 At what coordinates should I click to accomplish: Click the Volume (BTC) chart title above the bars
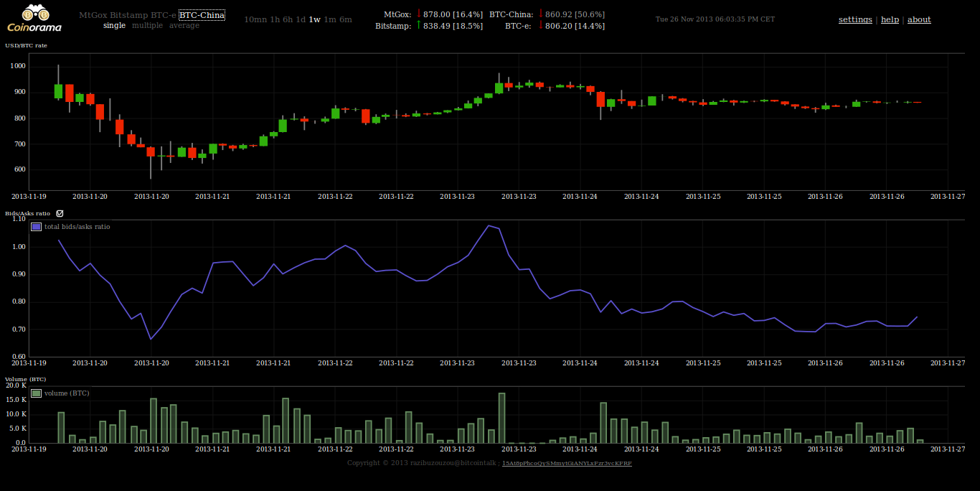(26, 378)
